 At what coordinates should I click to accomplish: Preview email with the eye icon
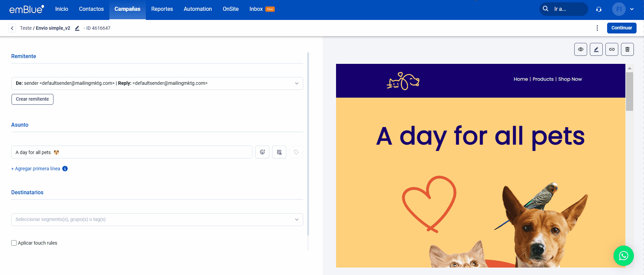[581, 49]
